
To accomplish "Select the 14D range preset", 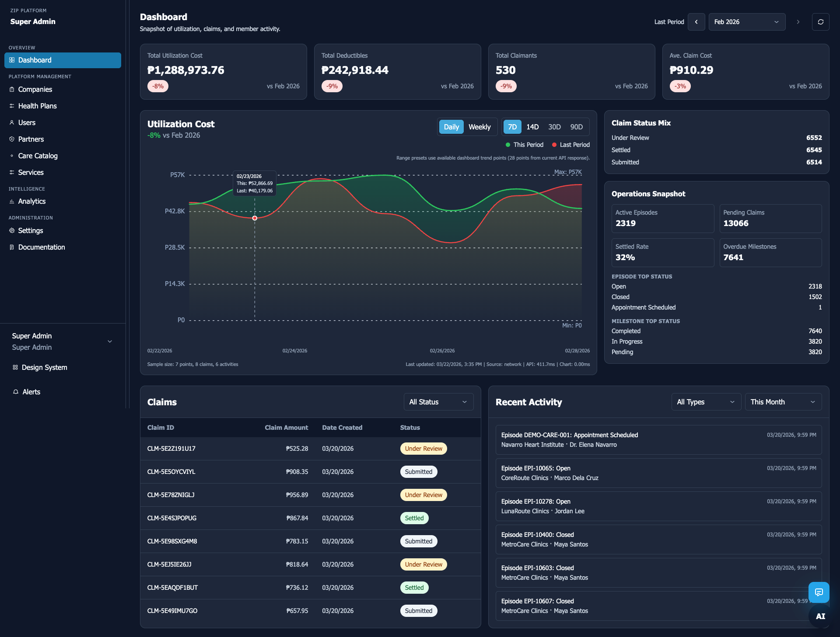I will pos(532,127).
